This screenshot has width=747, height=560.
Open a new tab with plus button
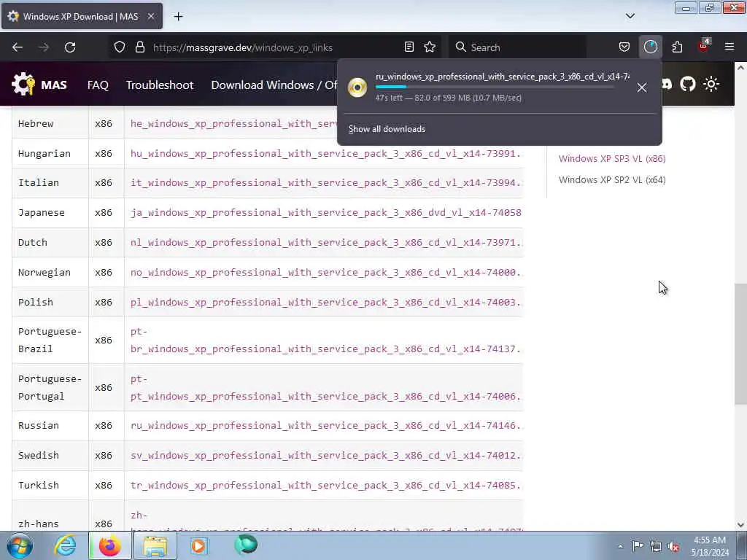pyautogui.click(x=178, y=17)
